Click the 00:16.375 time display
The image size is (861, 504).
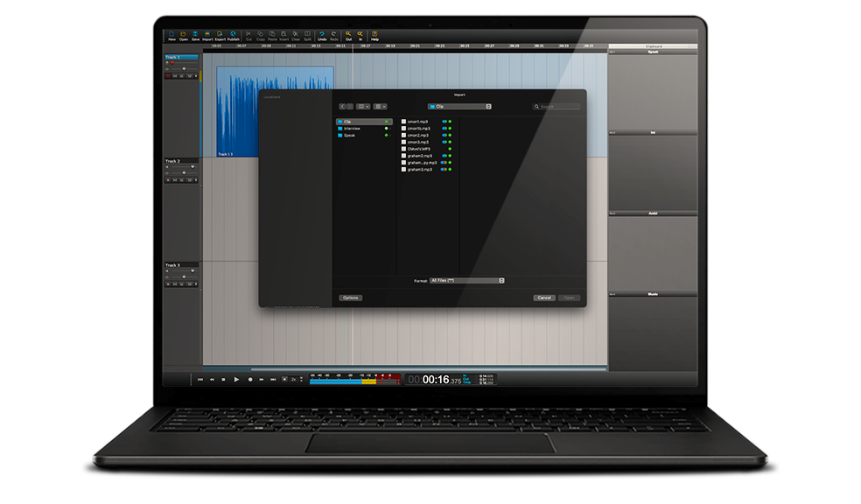click(435, 380)
